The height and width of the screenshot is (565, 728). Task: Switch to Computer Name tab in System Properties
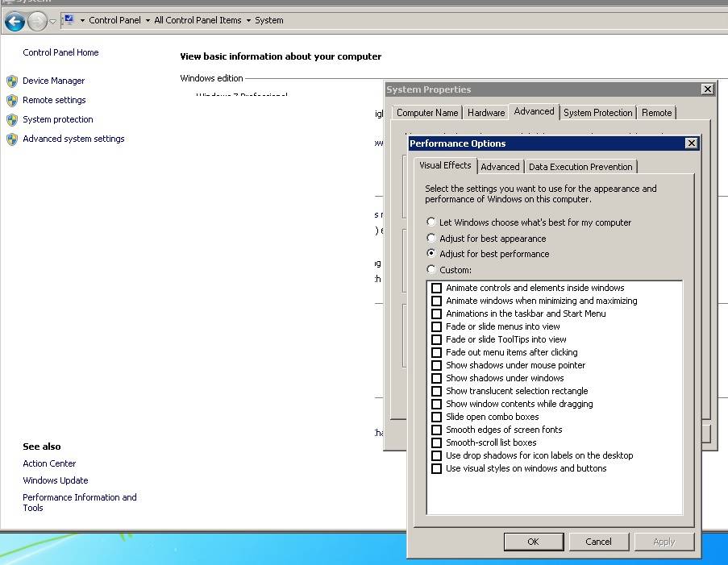(x=427, y=112)
